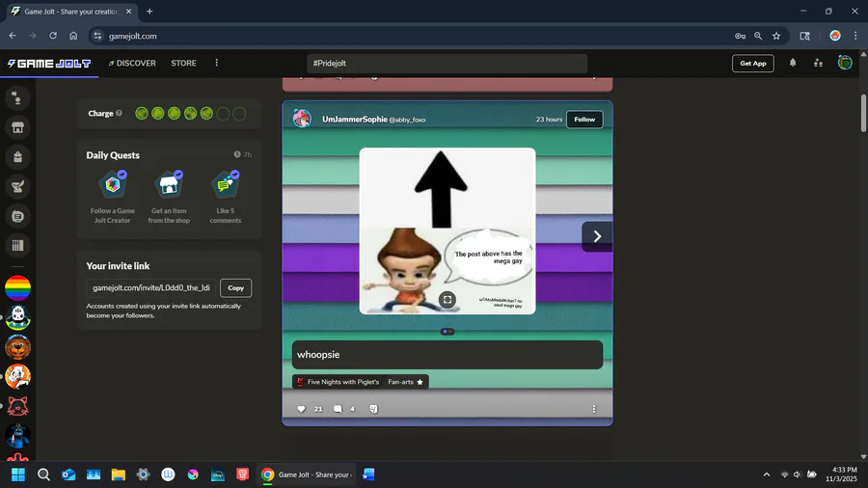Open the user avatar menu in top bar
Viewport: 868px width, 488px height.
[845, 63]
